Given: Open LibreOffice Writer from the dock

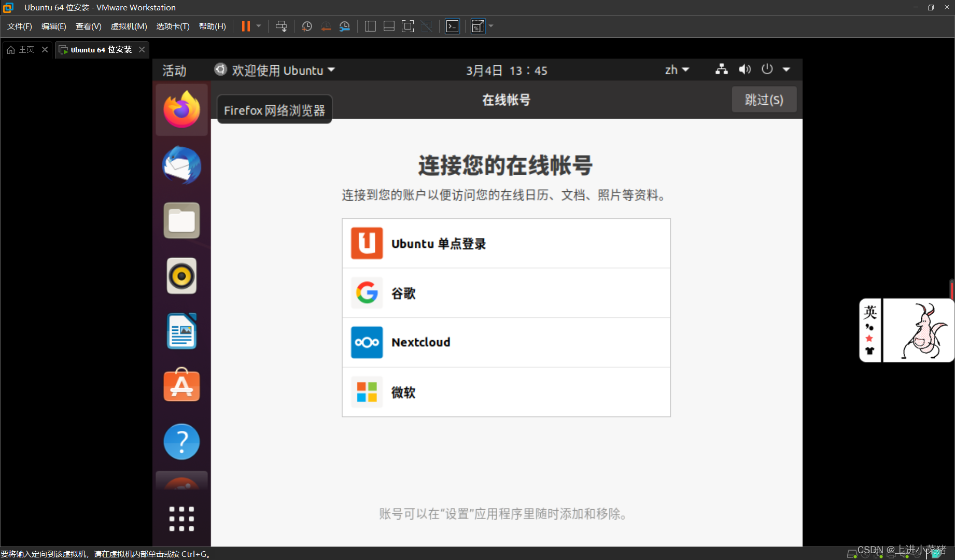Looking at the screenshot, I should (181, 331).
